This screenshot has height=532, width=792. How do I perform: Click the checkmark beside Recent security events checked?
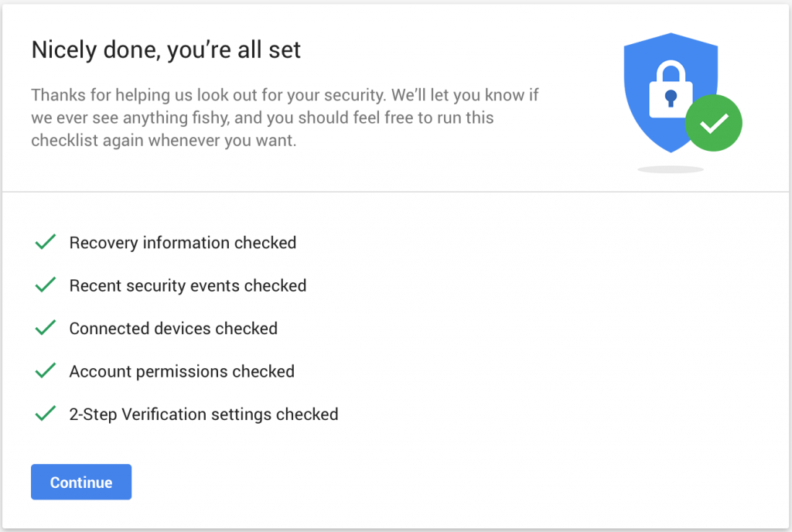point(45,285)
